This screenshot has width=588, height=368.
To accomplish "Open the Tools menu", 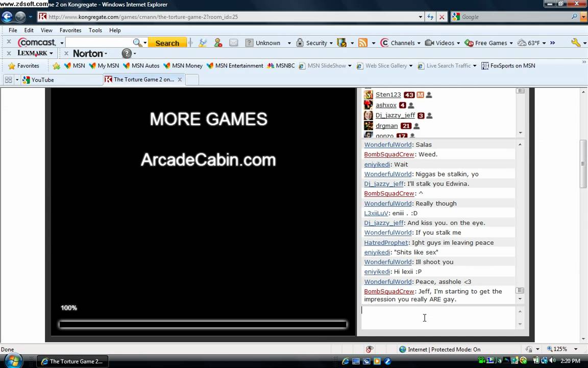I will pos(95,30).
